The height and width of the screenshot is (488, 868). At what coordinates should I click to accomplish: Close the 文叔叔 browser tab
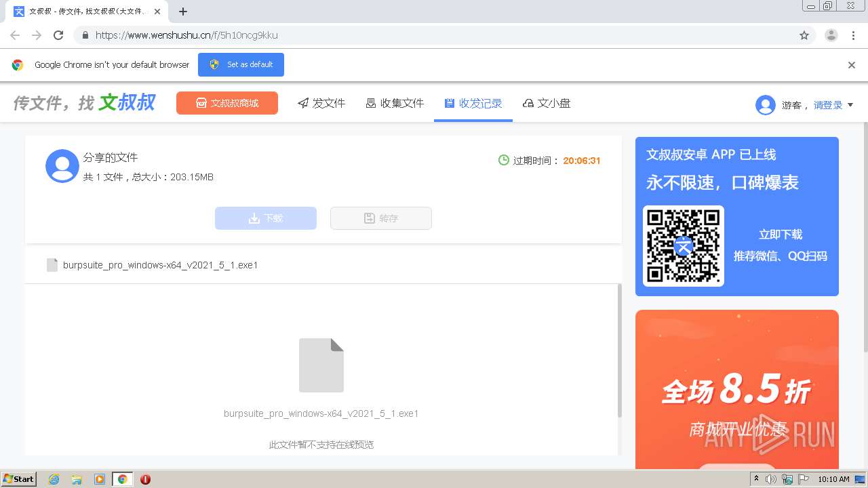[157, 12]
